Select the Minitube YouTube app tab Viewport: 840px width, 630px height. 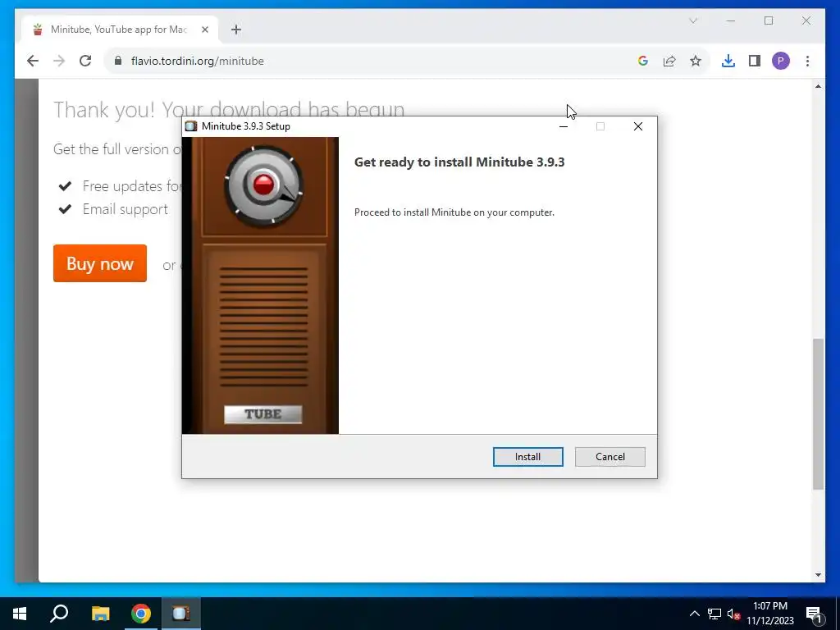tap(119, 30)
